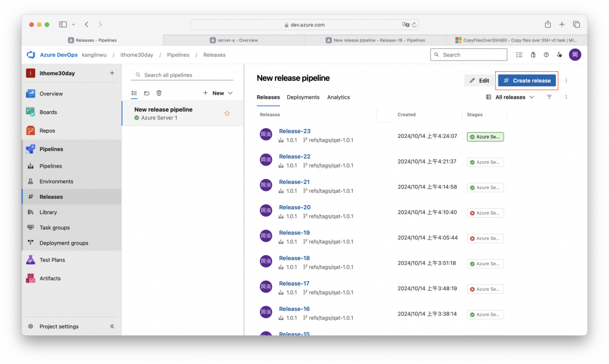Click the filter releases icon
609x364 pixels.
(549, 97)
